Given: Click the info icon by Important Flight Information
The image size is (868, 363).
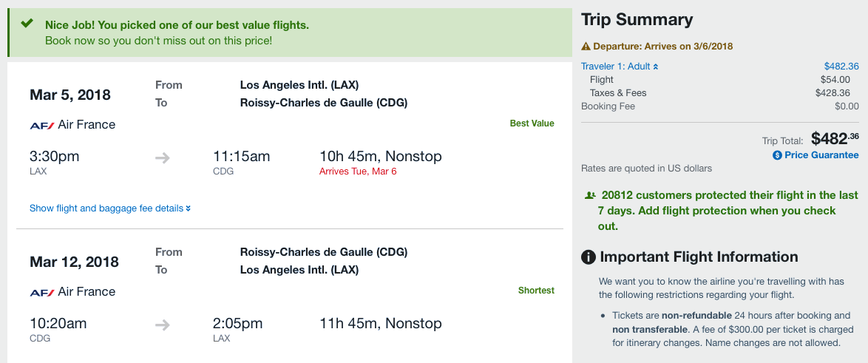Looking at the screenshot, I should tap(589, 257).
